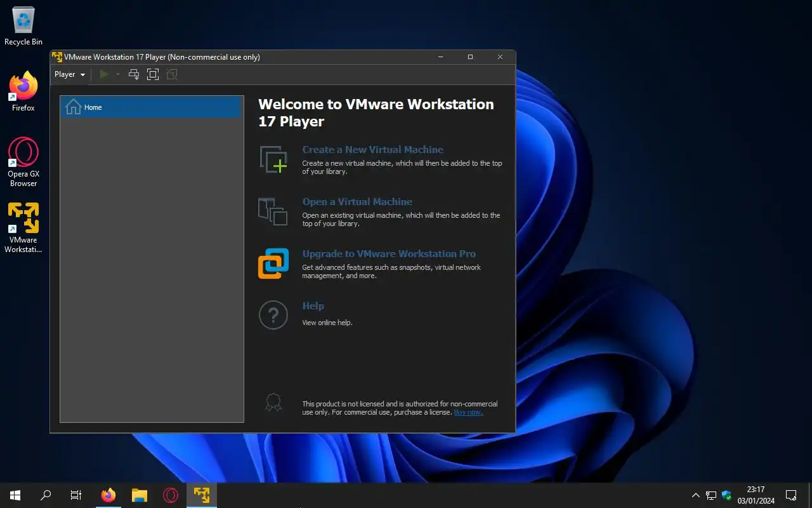The width and height of the screenshot is (812, 508).
Task: Click the VMware icon in title bar
Action: (x=57, y=57)
